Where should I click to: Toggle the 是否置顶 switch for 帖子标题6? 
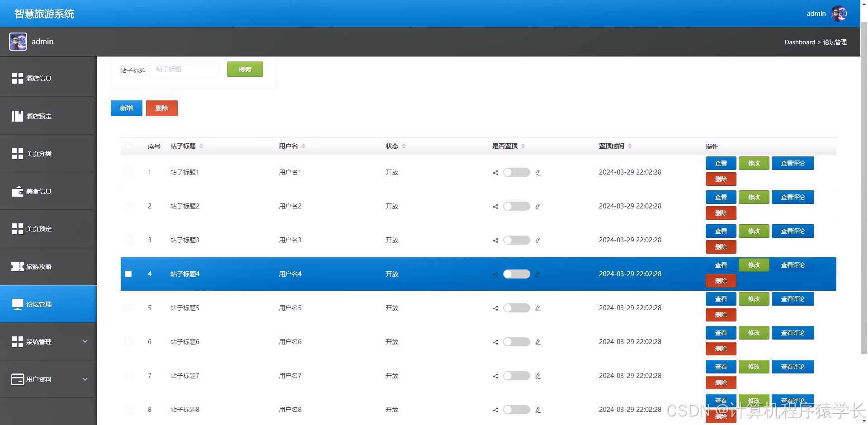(517, 342)
